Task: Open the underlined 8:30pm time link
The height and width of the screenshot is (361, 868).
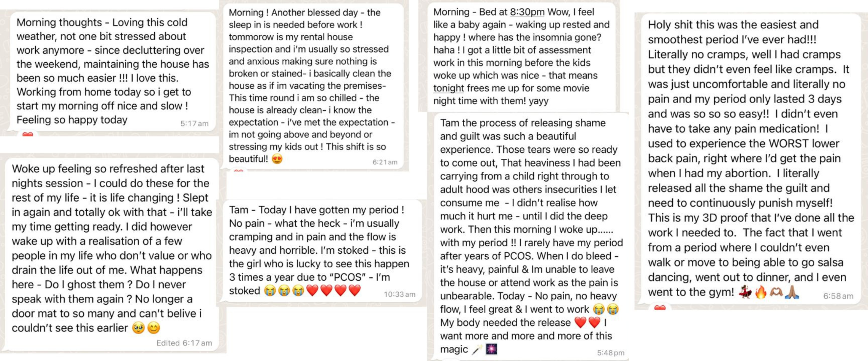Action: [x=527, y=12]
